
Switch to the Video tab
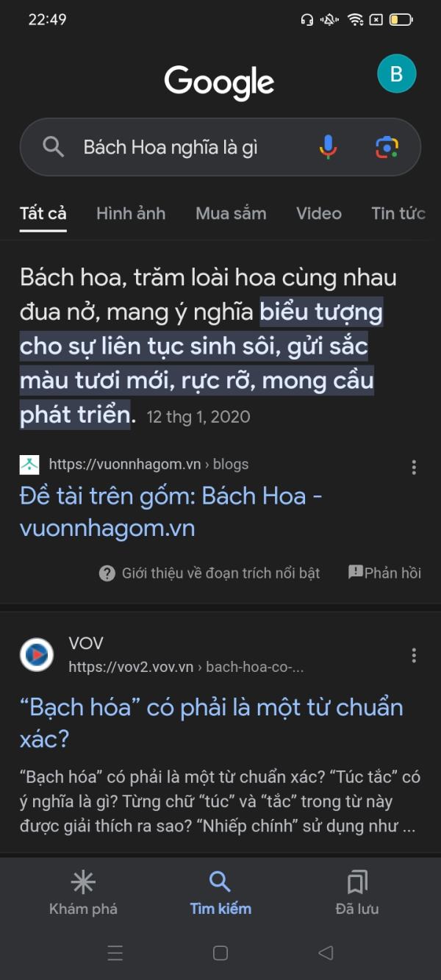click(x=319, y=213)
